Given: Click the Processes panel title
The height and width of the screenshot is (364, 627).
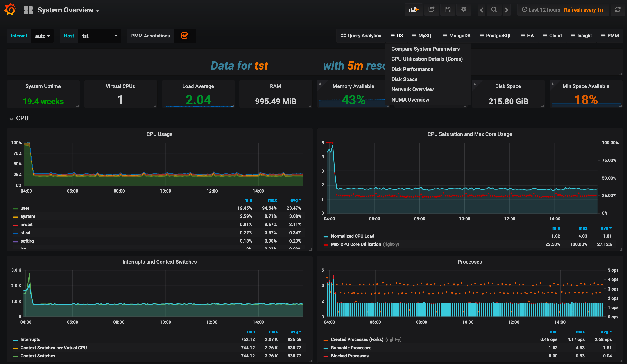Looking at the screenshot, I should click(x=470, y=262).
